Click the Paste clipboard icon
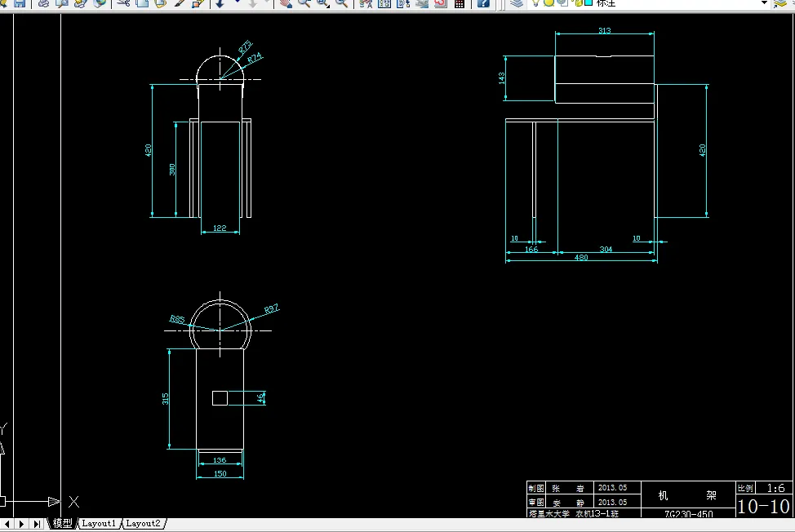Screen dimensions: 795x532 click(x=160, y=3)
